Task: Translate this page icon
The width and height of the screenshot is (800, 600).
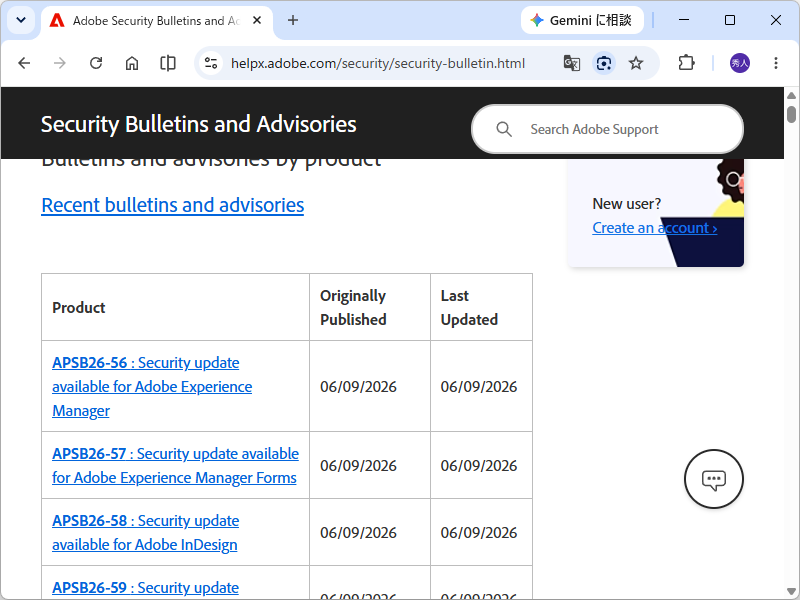Action: [571, 63]
